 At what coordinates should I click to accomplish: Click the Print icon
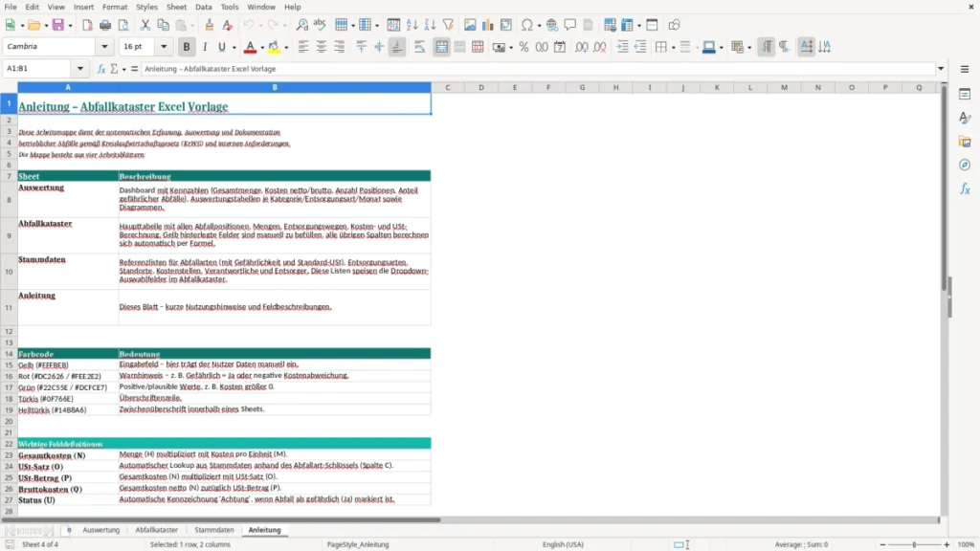(105, 25)
